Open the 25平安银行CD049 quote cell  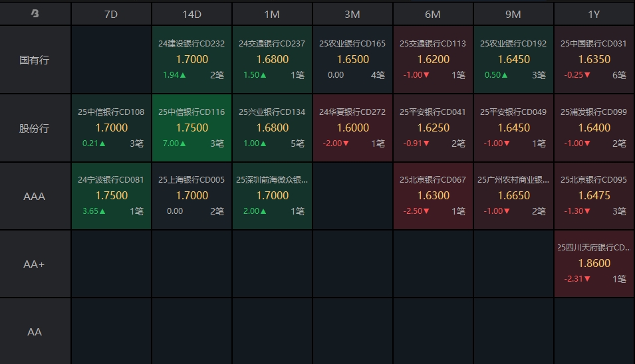point(513,128)
